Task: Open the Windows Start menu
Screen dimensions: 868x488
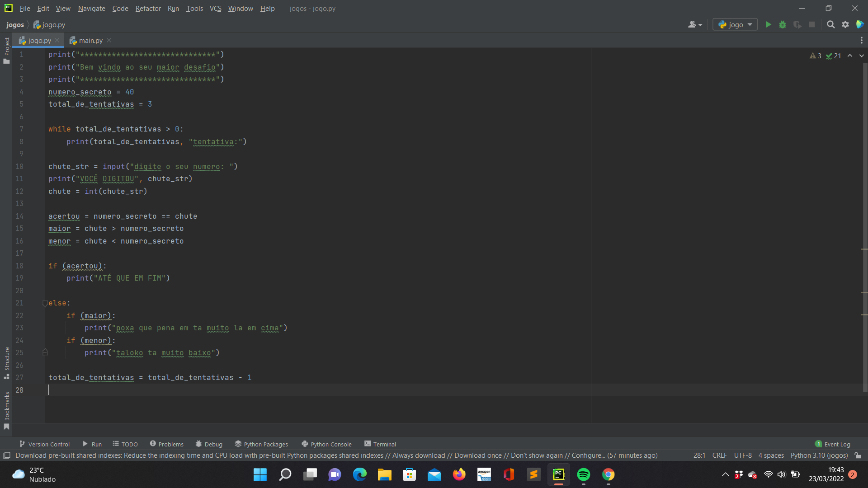Action: pos(260,474)
